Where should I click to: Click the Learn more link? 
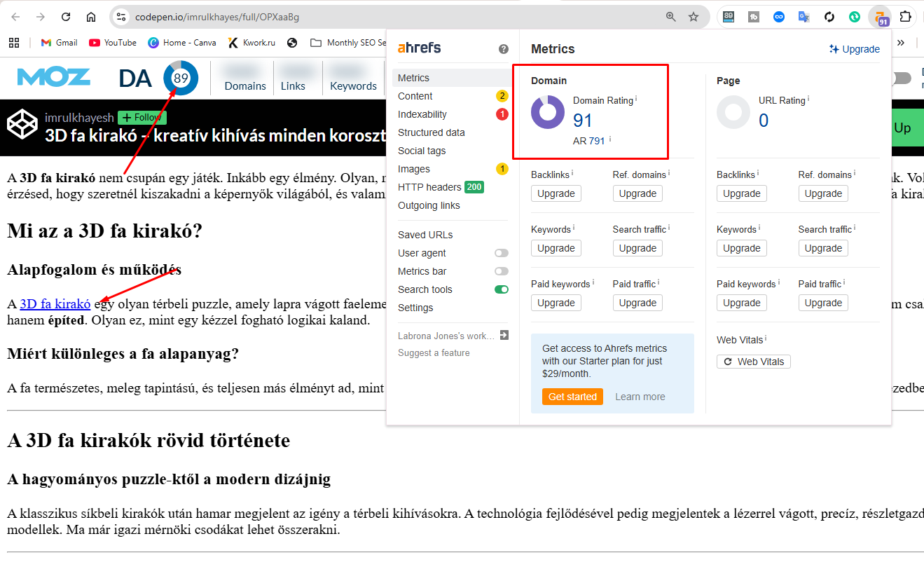640,397
